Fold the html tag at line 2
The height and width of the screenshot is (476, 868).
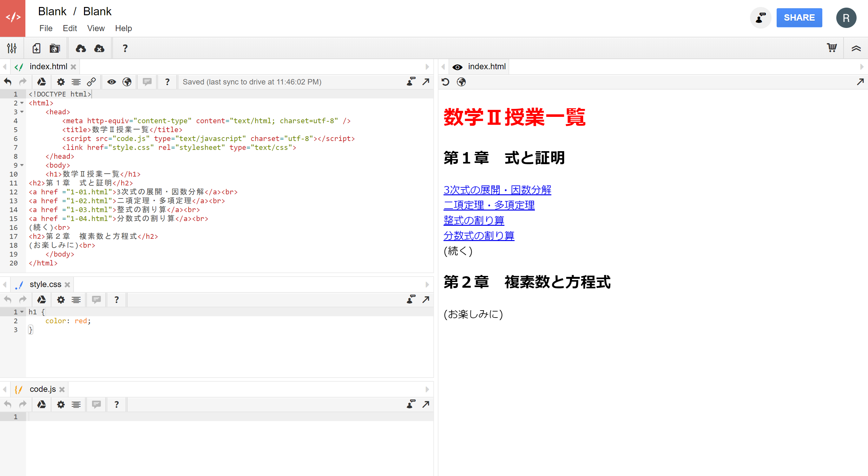click(22, 103)
